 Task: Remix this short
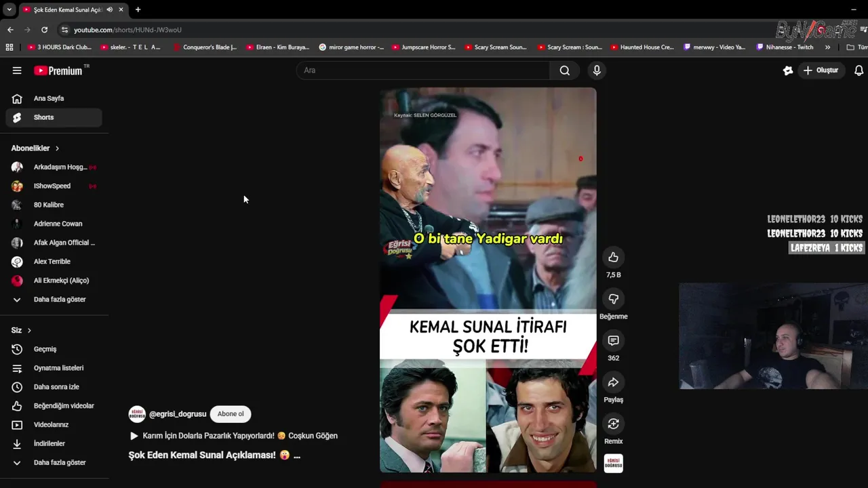tap(613, 424)
